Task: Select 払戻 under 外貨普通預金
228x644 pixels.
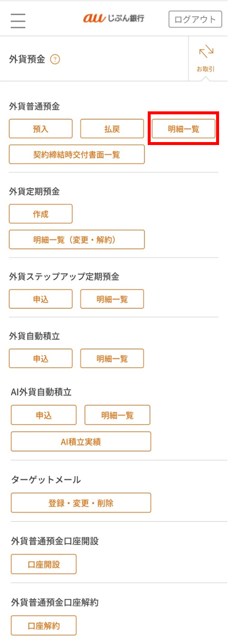Action: (x=112, y=129)
